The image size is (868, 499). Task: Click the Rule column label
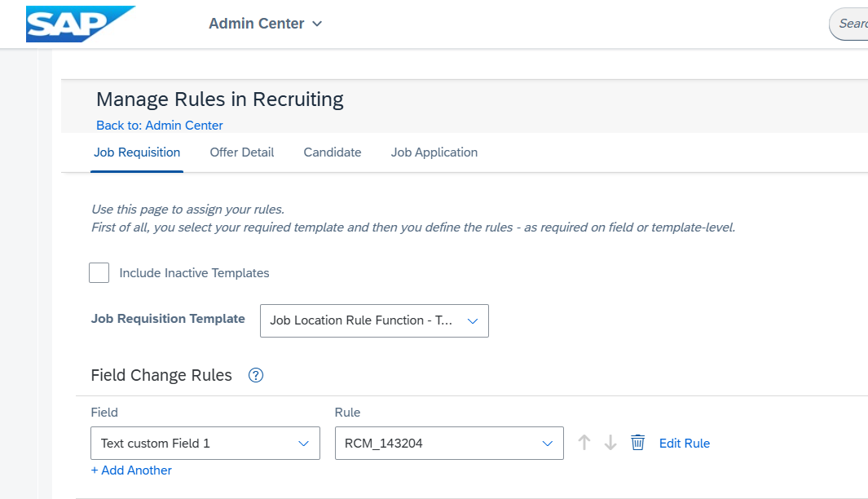[347, 413]
